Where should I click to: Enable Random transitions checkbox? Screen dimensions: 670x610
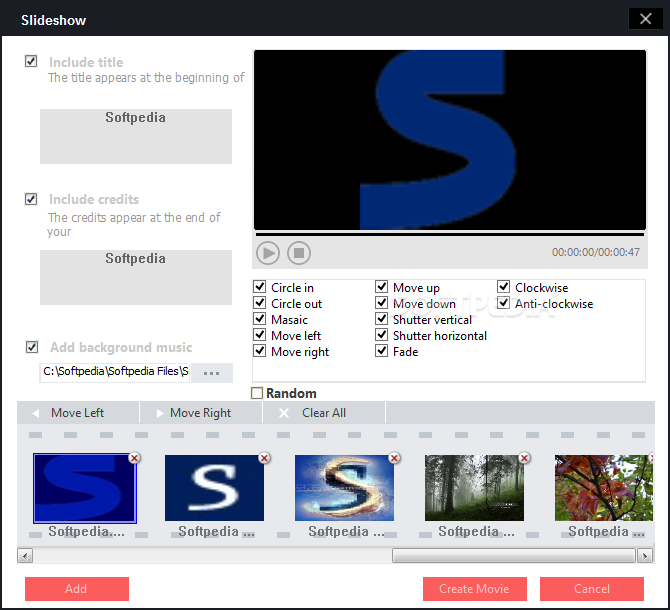tap(257, 393)
